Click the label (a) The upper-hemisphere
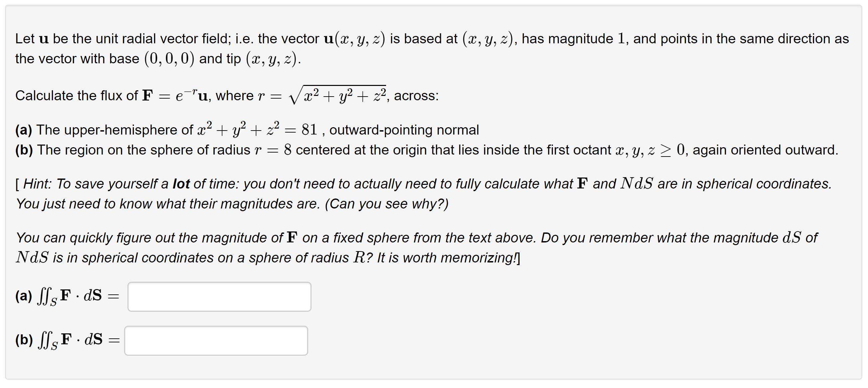868x388 pixels. point(101,129)
